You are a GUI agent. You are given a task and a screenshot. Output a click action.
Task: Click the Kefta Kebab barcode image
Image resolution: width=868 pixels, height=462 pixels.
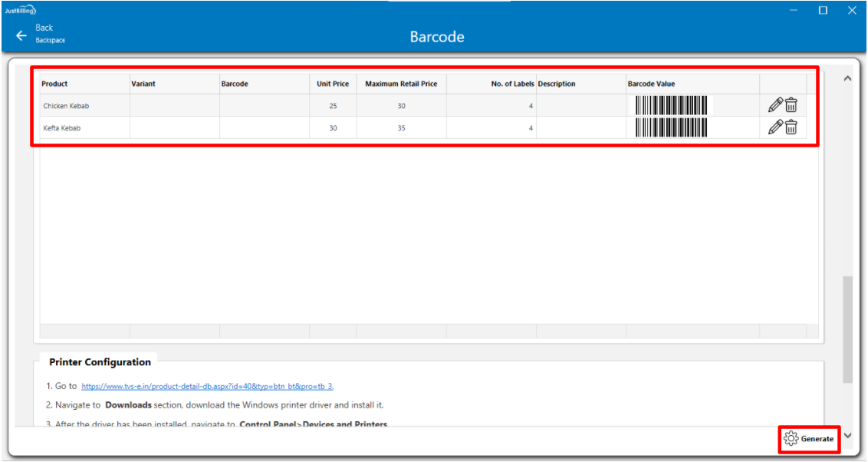coord(671,127)
